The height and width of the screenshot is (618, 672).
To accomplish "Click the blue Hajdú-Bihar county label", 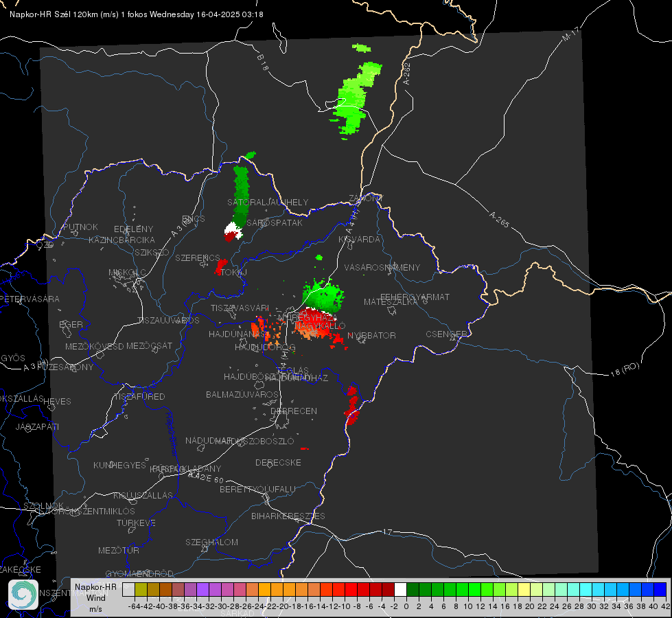I will pyautogui.click(x=172, y=434).
